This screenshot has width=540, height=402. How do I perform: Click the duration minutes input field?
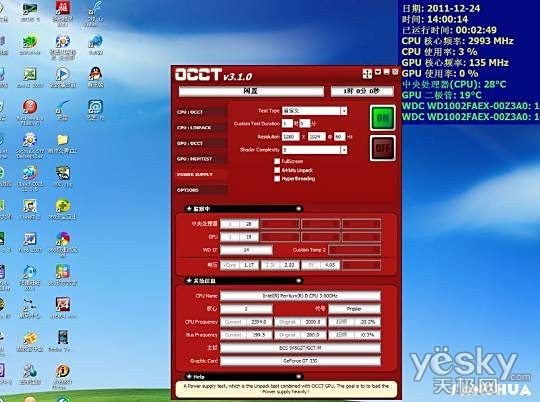pos(305,123)
